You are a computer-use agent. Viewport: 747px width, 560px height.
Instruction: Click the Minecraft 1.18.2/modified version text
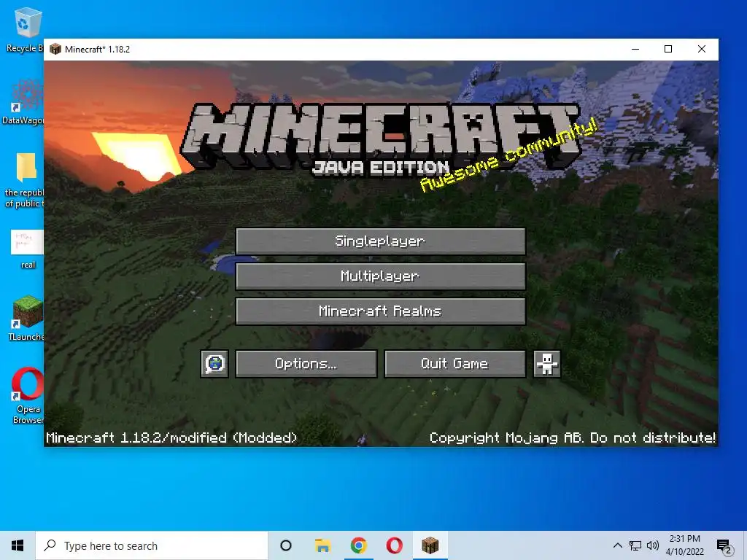click(x=171, y=438)
